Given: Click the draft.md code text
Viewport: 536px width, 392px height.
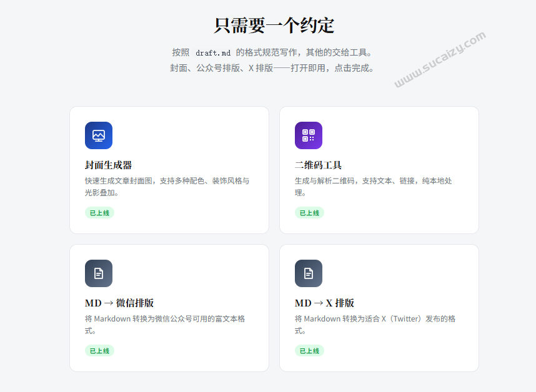Looking at the screenshot, I should coord(213,53).
